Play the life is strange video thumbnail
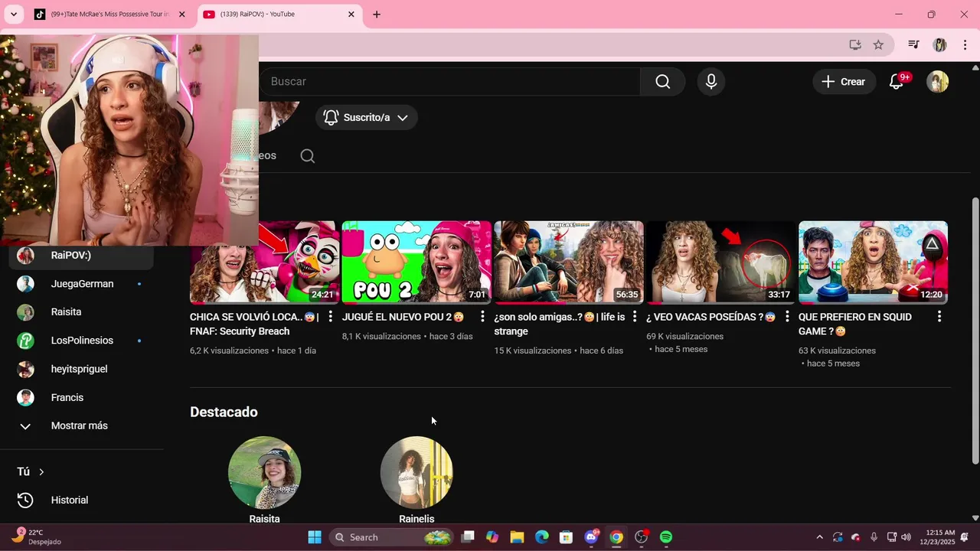The width and height of the screenshot is (980, 551). tap(569, 262)
